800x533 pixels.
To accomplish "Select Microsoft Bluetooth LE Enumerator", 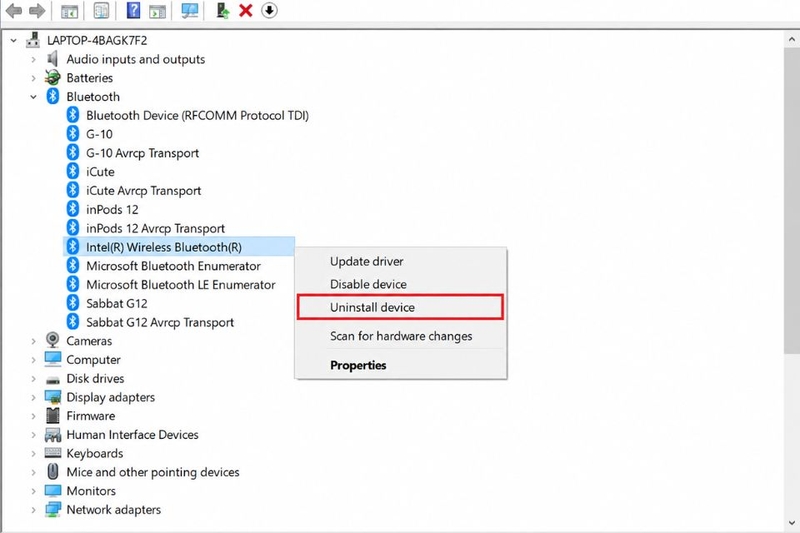I will click(x=181, y=285).
